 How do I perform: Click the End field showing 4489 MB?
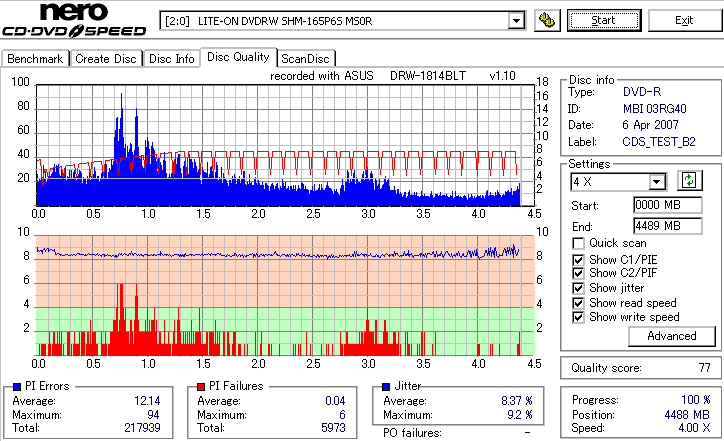click(668, 226)
